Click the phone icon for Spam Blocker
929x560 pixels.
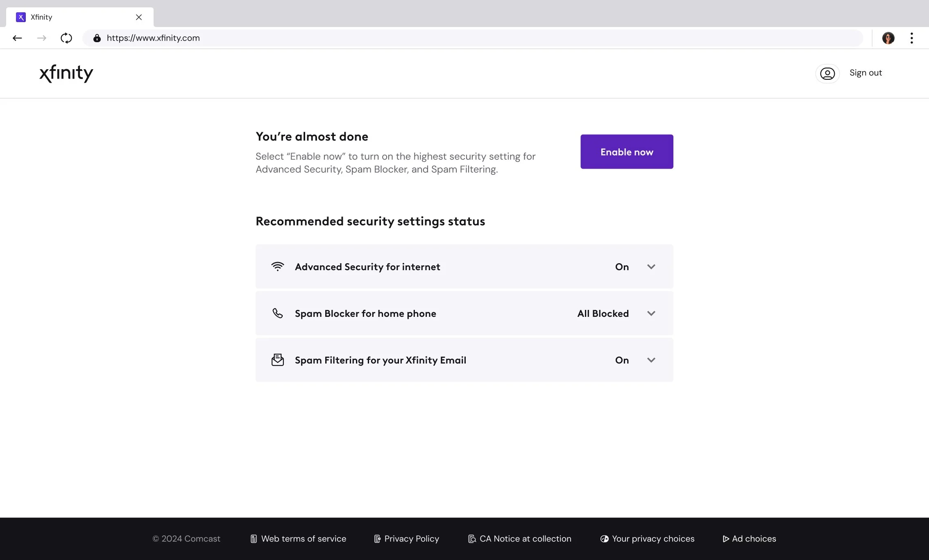pos(277,313)
